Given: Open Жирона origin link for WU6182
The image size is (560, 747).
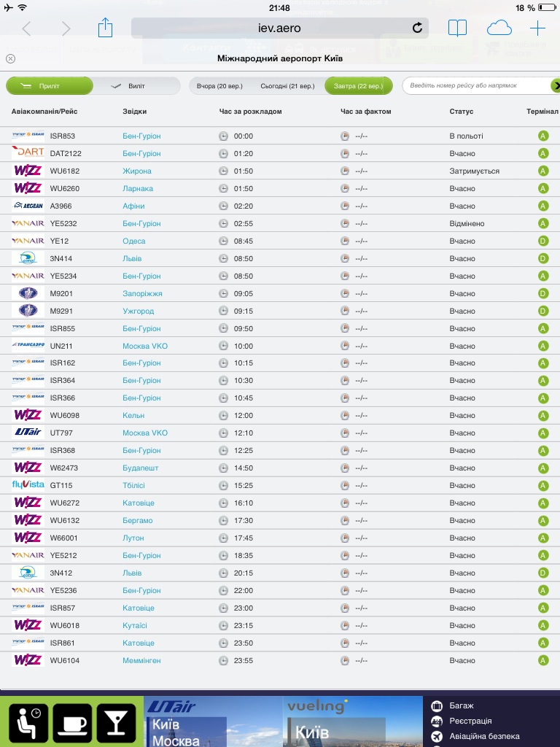Looking at the screenshot, I should pyautogui.click(x=137, y=171).
